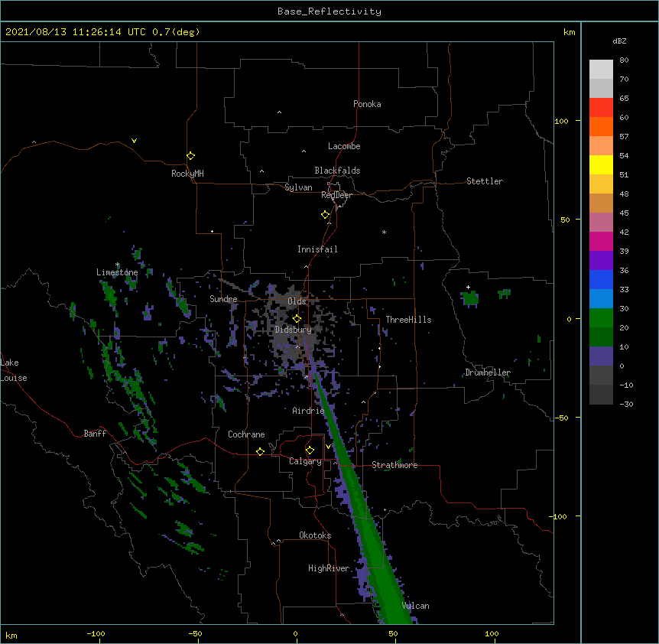Viewport: 659px width, 644px height.
Task: Click the yellow V marker east of Calgary
Action: pyautogui.click(x=328, y=446)
